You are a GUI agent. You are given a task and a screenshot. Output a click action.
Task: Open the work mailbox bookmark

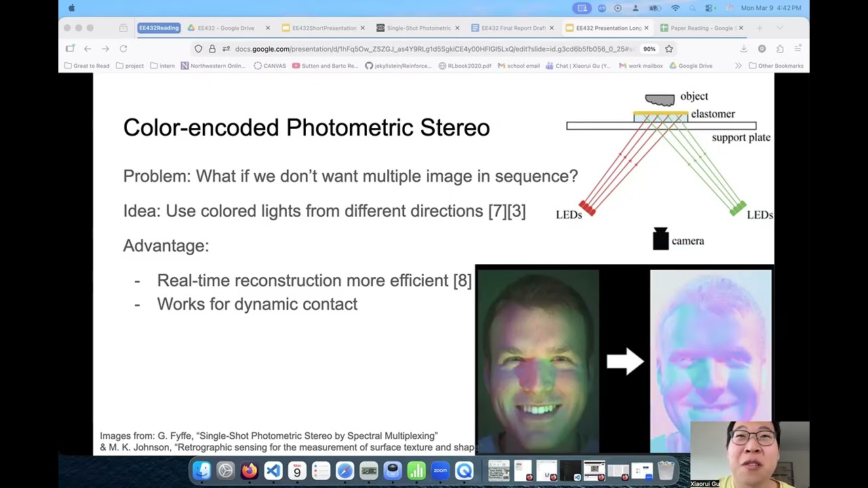click(x=641, y=66)
